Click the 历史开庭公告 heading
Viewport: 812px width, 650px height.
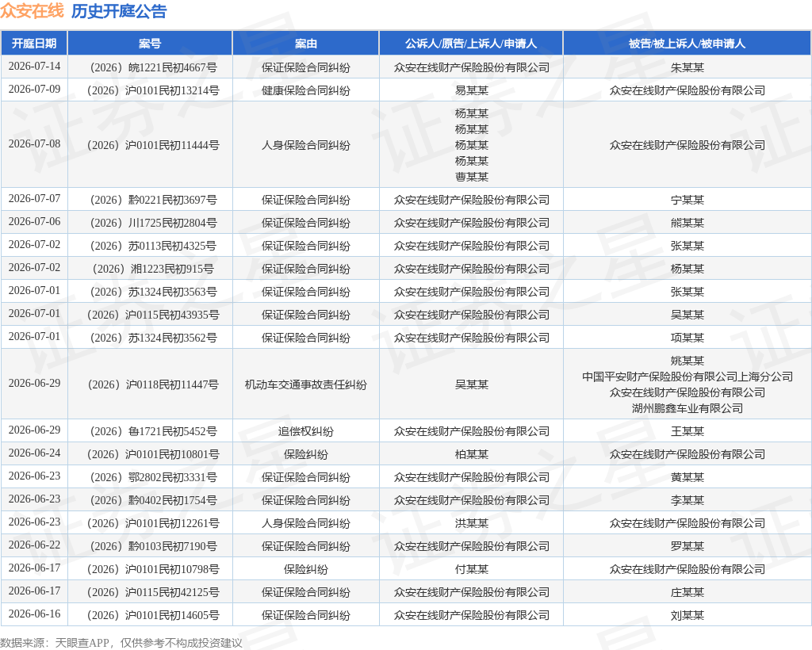(119, 11)
